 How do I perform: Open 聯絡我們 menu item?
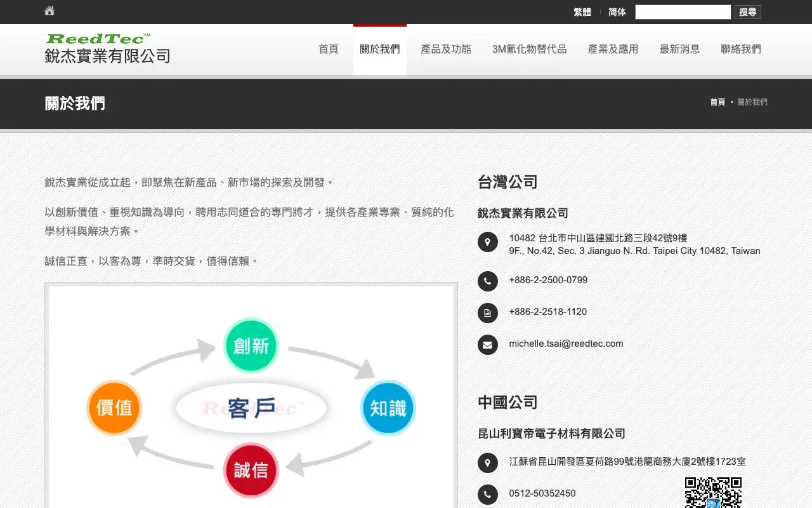tap(741, 50)
